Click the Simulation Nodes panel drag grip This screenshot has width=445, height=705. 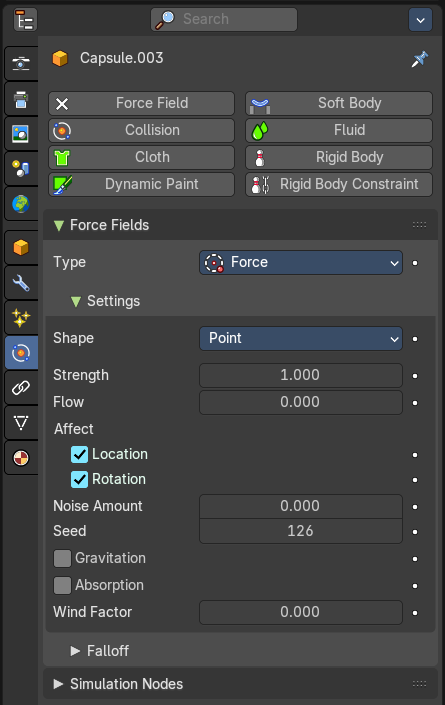pos(419,684)
